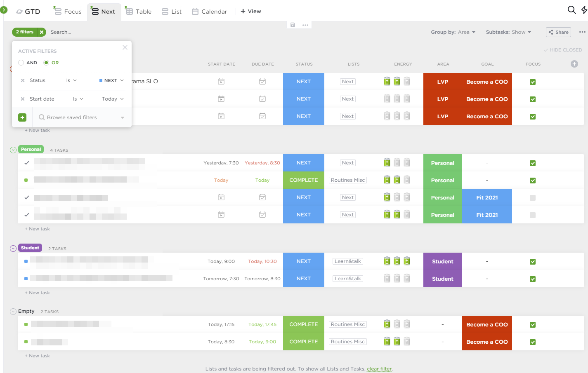The width and height of the screenshot is (588, 373).
Task: Switch to the Table view tab
Action: [x=139, y=12]
